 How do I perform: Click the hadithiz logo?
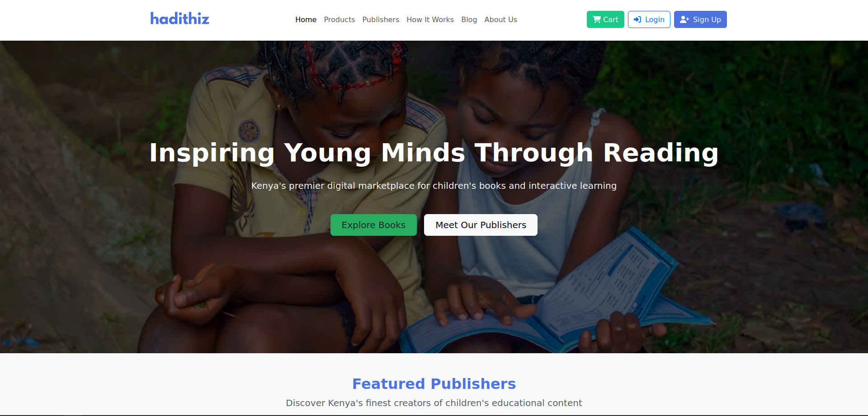point(180,19)
